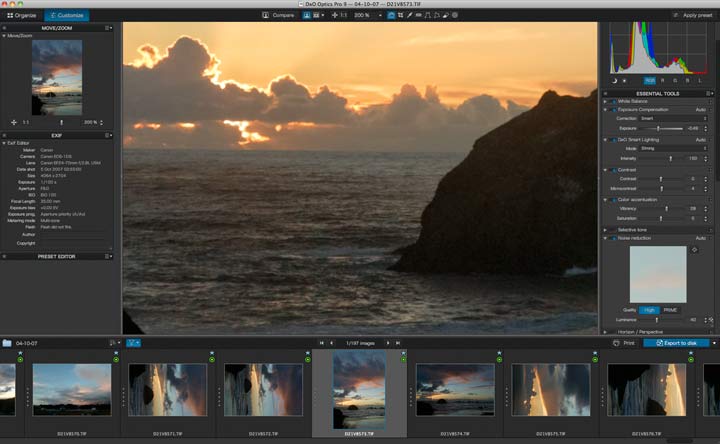Toggle the White Balance correction on/off
The height and width of the screenshot is (444, 720).
click(613, 101)
